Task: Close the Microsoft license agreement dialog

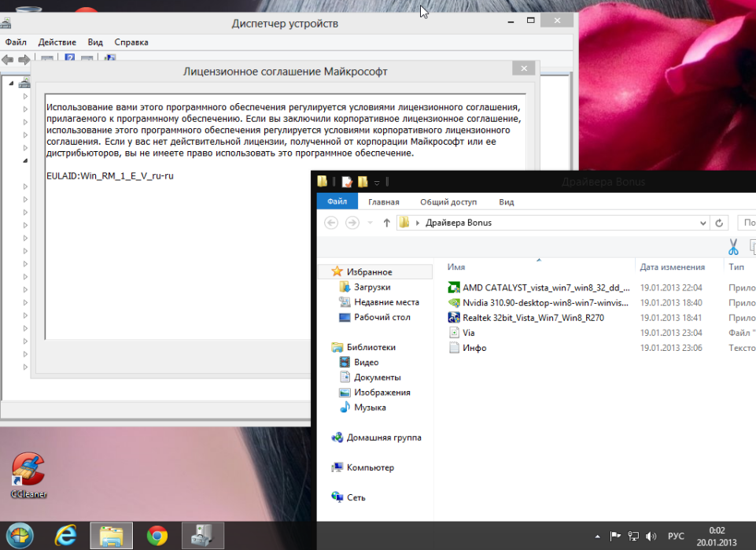Action: pos(524,68)
